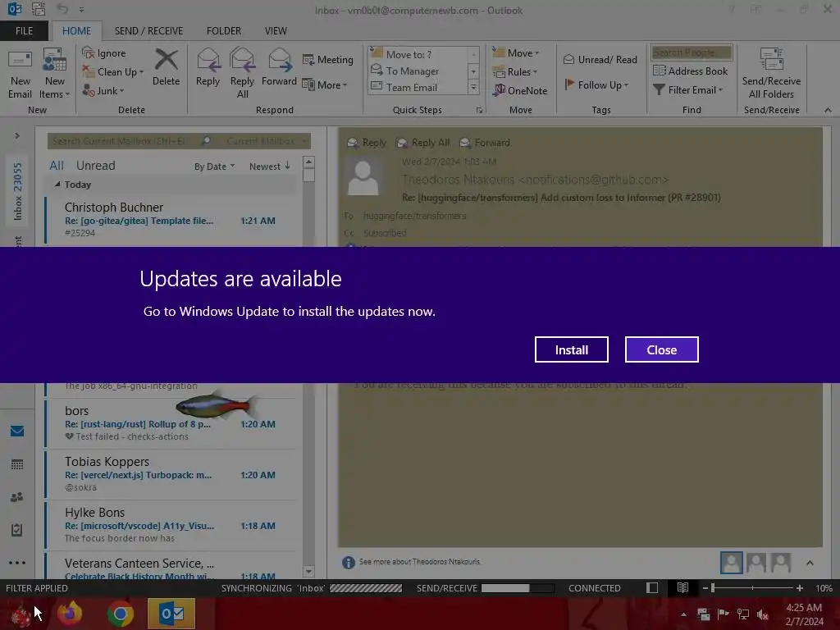Zoom in with the plus button

[x=799, y=587]
